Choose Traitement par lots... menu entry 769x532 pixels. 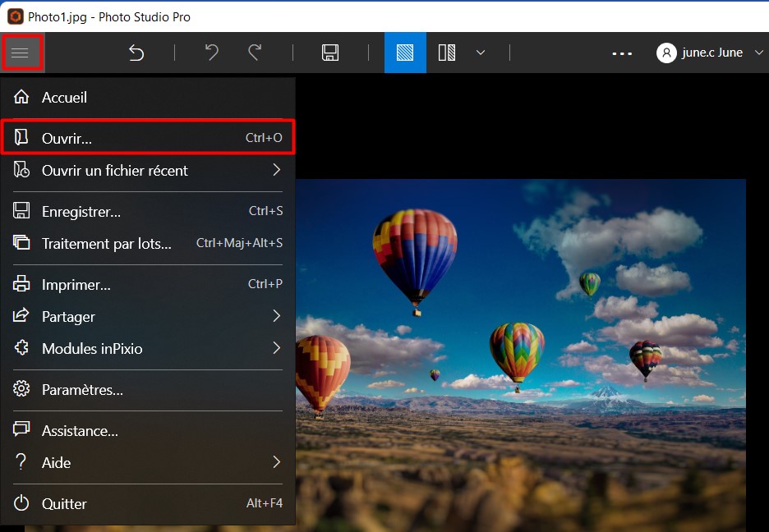tap(148, 243)
